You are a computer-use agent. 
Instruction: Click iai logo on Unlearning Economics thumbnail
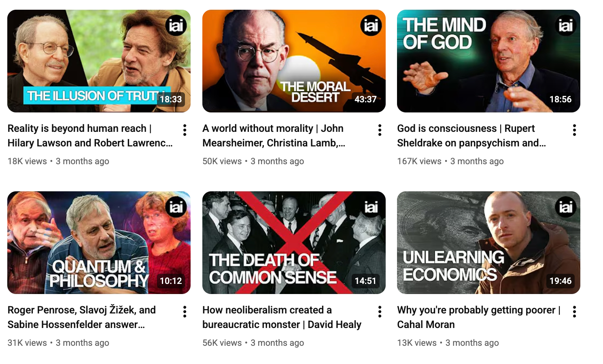(565, 207)
